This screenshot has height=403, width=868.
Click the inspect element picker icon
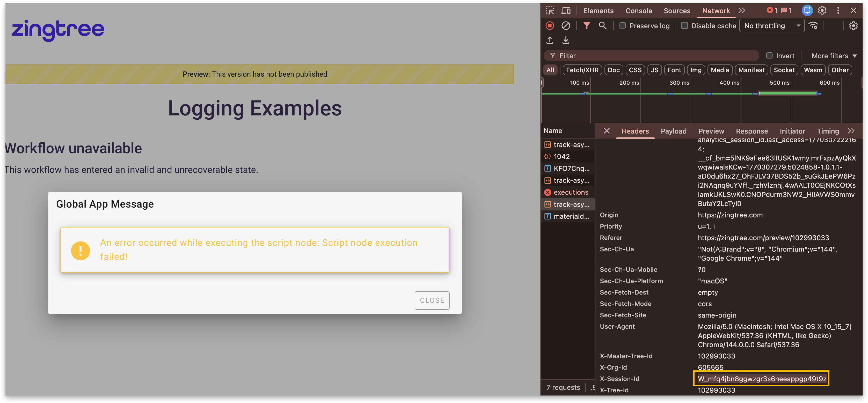[550, 11]
